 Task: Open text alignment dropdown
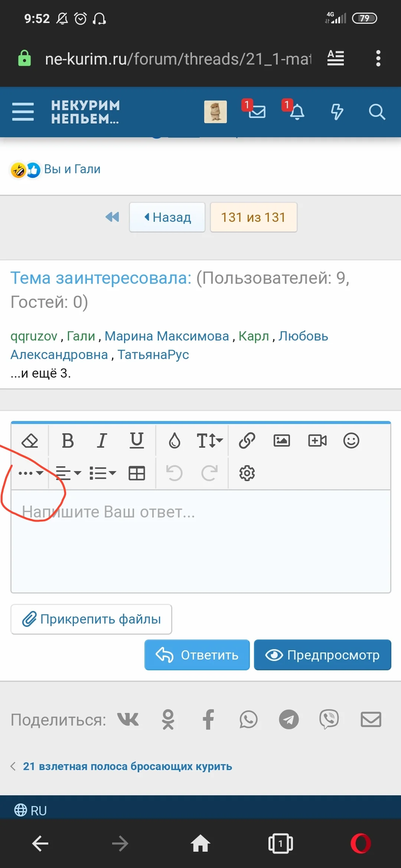(x=68, y=473)
